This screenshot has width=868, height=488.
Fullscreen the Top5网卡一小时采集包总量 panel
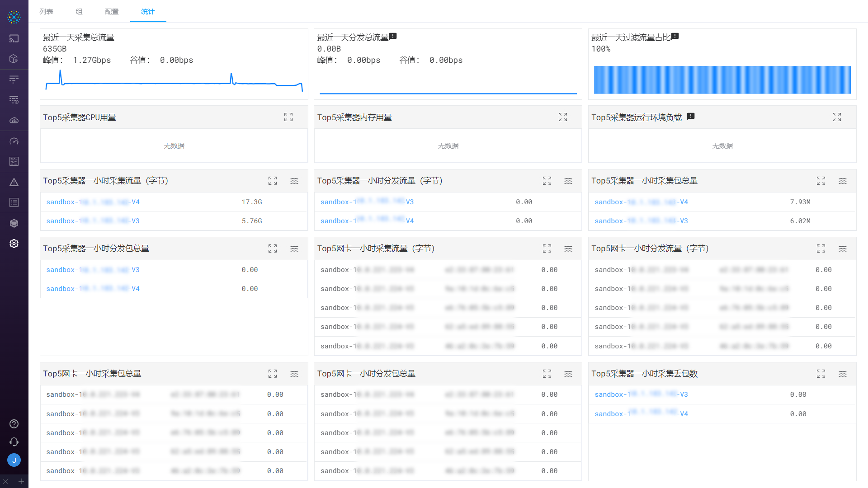tap(273, 374)
